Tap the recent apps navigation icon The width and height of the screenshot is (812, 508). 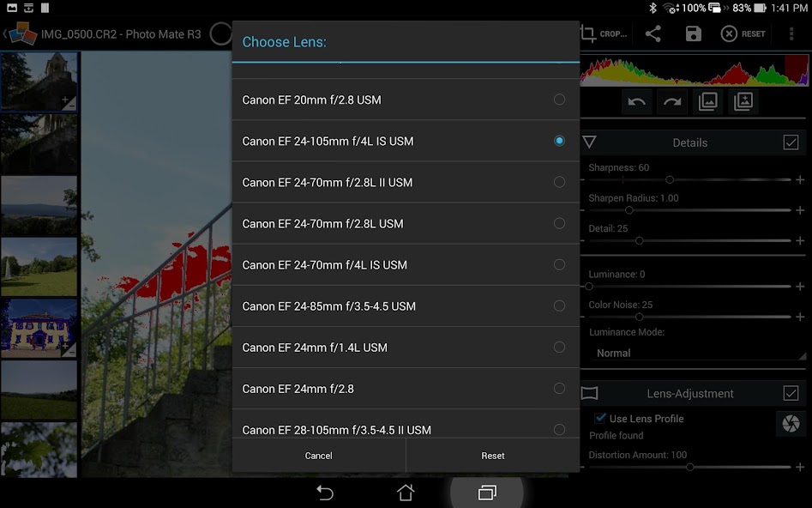click(487, 492)
